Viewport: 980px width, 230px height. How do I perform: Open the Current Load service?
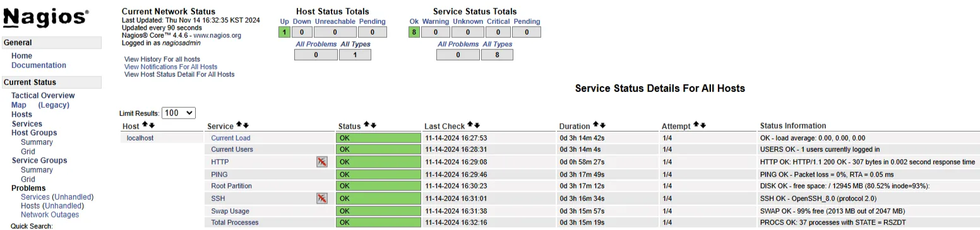230,138
